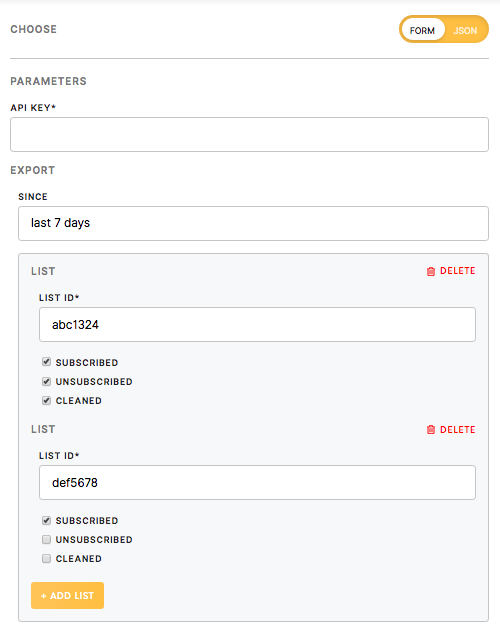The width and height of the screenshot is (500, 632).
Task: Click the Cleaned label under abc1324
Action: click(79, 401)
